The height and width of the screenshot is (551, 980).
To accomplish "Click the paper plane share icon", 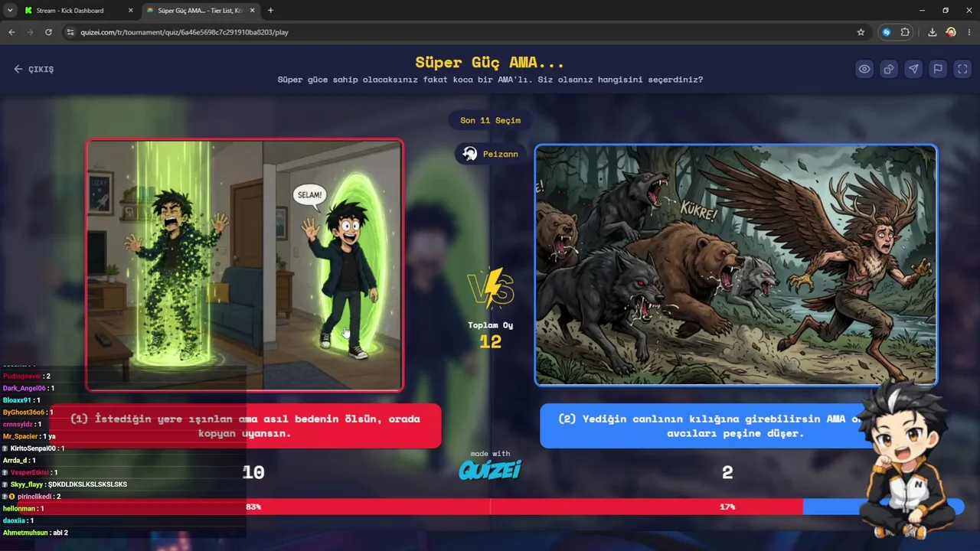I will (x=913, y=69).
